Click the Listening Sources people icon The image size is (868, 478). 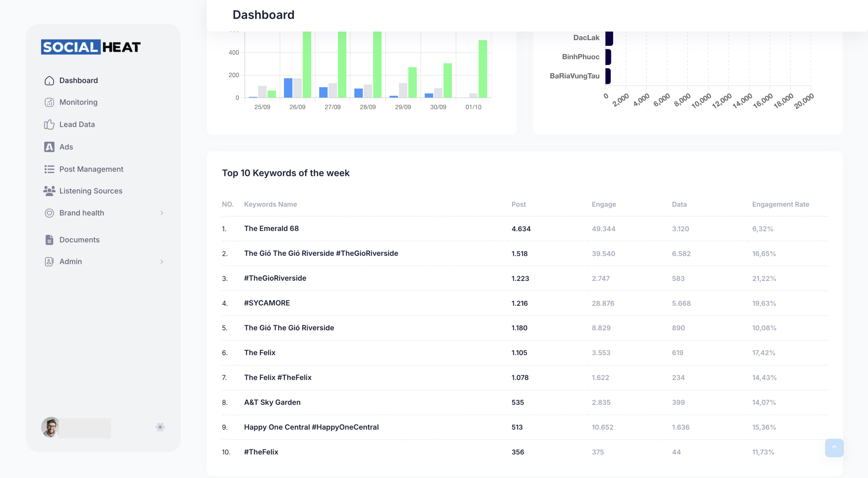pos(49,191)
